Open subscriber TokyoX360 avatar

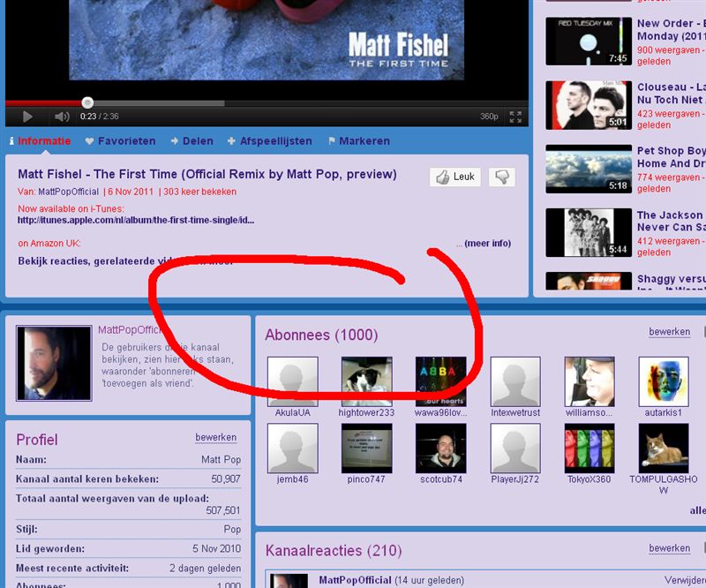point(590,449)
